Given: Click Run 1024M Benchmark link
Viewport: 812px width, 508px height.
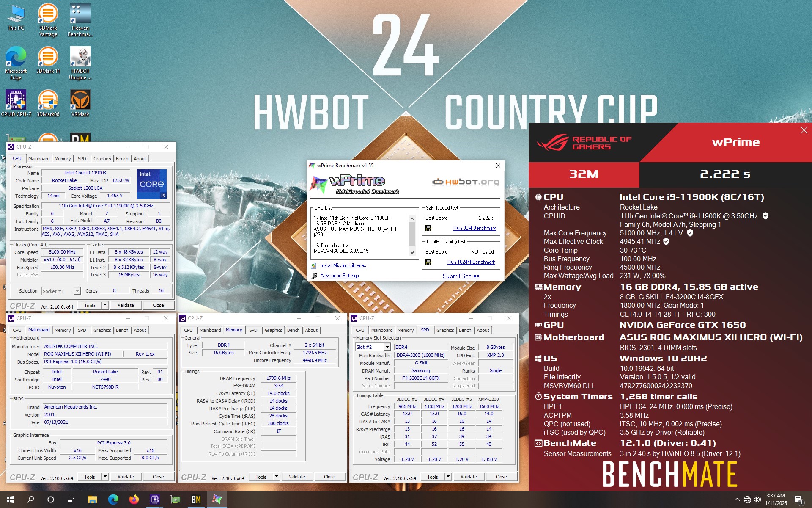Looking at the screenshot, I should 471,262.
